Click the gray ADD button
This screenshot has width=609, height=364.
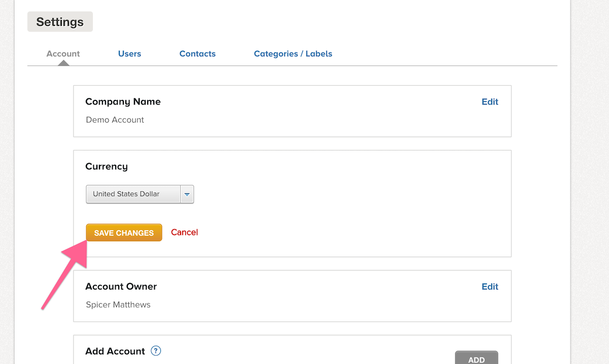pos(477,358)
